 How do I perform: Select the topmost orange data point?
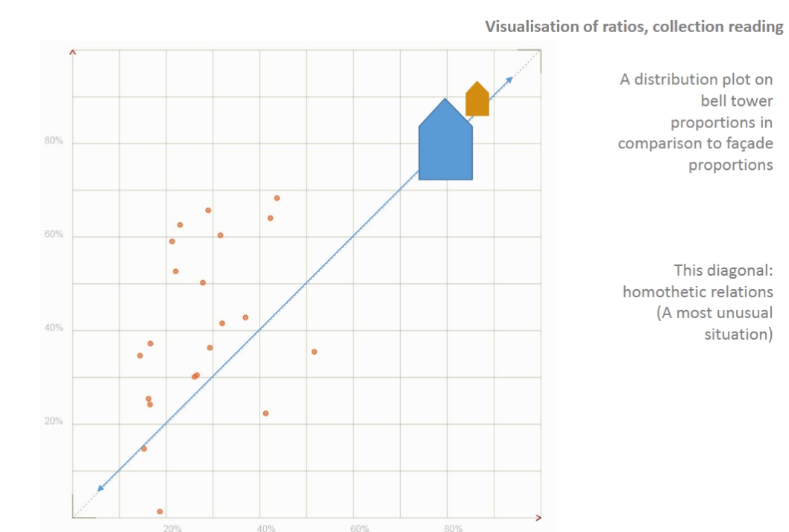(277, 198)
